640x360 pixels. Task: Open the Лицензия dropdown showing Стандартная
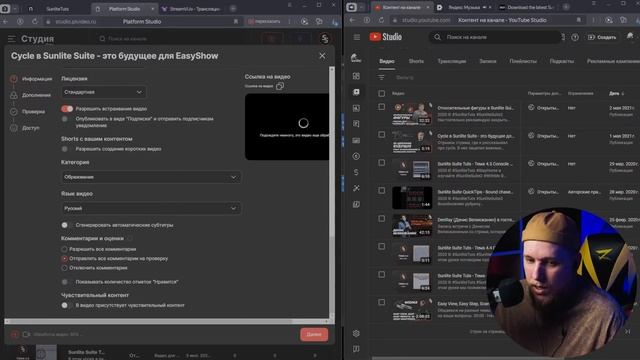click(103, 92)
